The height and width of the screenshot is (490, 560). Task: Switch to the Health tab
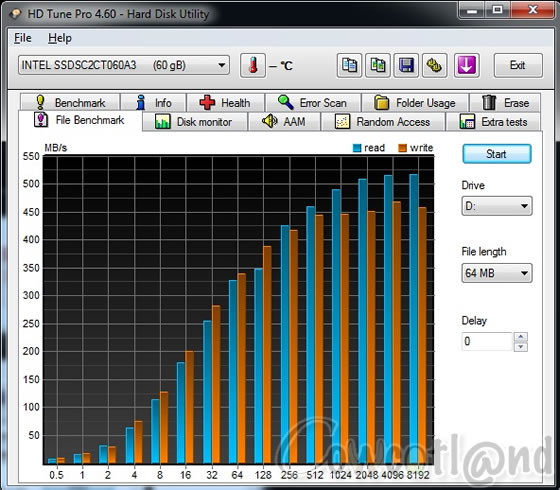(x=225, y=103)
